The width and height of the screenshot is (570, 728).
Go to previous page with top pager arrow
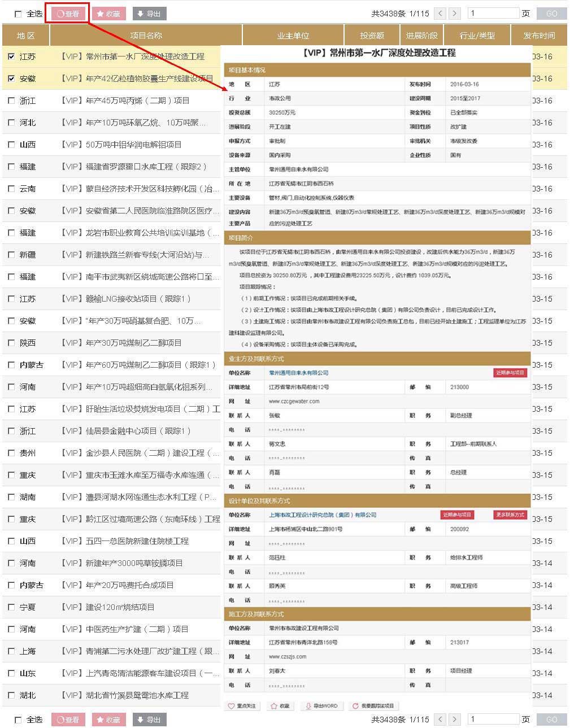coord(441,14)
